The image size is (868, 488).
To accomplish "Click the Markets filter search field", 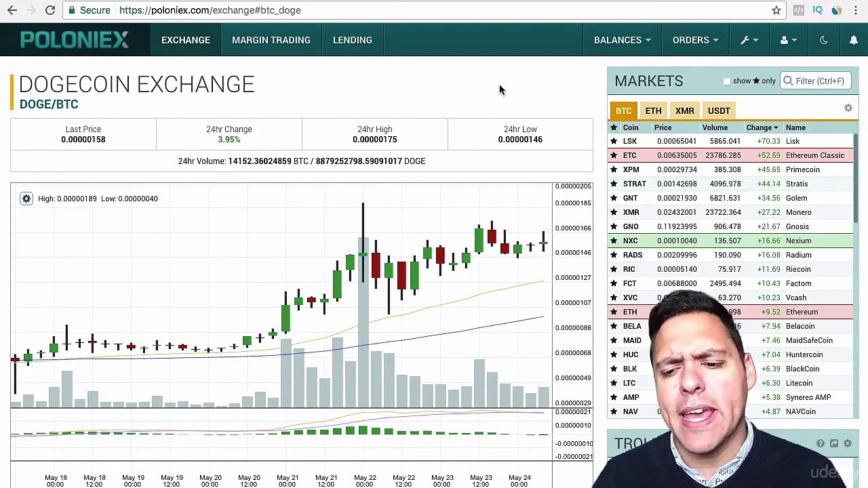I will (x=815, y=81).
